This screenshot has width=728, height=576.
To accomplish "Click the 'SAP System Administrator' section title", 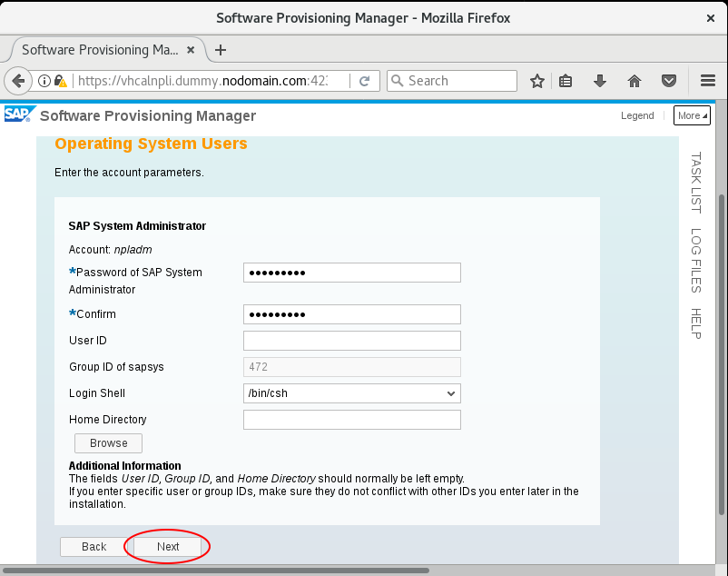I will point(137,226).
